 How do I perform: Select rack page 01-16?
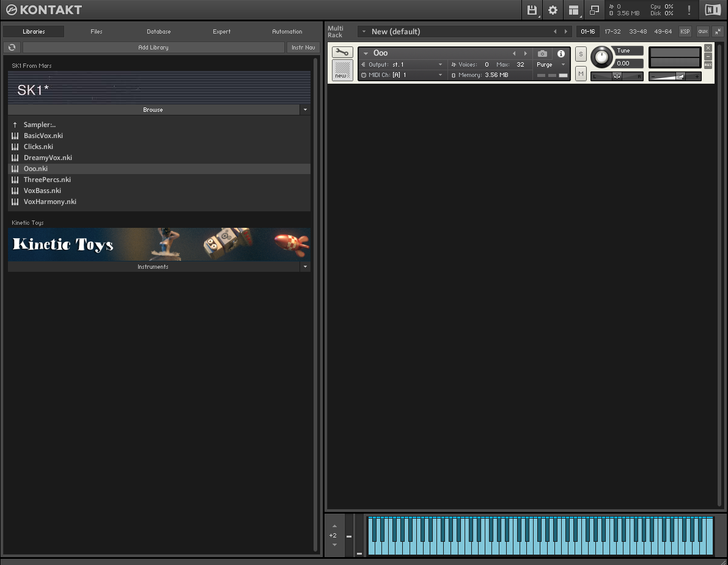[x=588, y=32]
